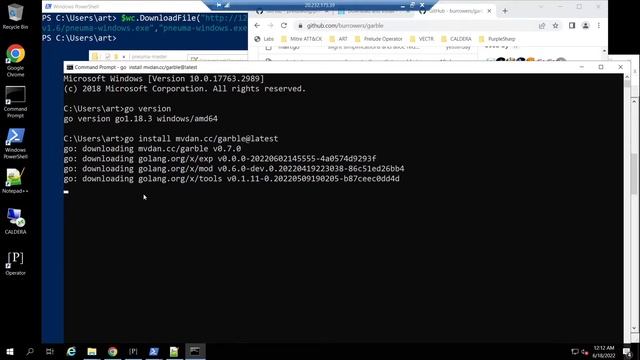This screenshot has width=640, height=360.
Task: Open Task View on the taskbar
Action: [50, 351]
